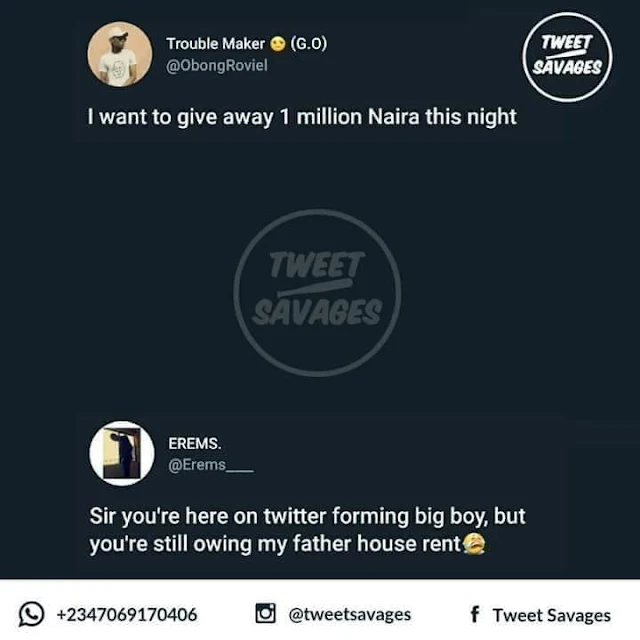Click the Tweet Savages logo badge top right

point(567,57)
